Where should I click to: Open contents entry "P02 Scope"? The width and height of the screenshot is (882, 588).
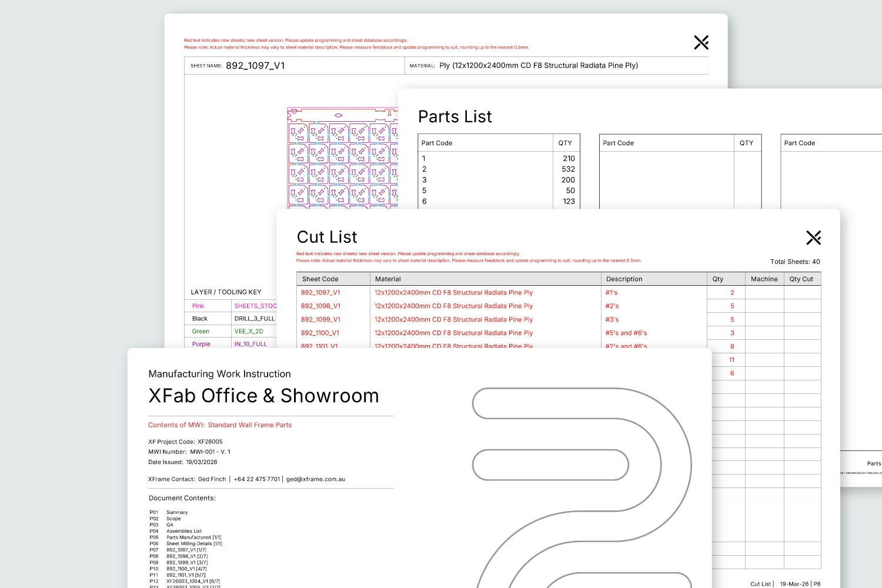(x=165, y=519)
